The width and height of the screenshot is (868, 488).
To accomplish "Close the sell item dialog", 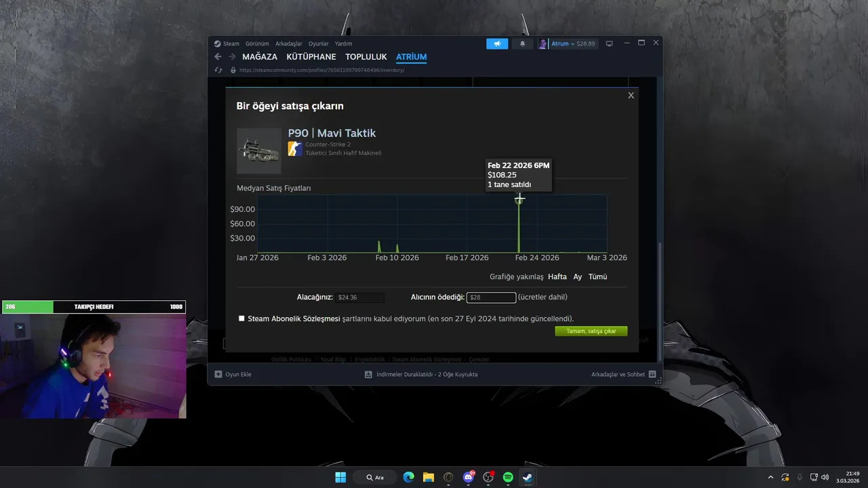I will (631, 96).
